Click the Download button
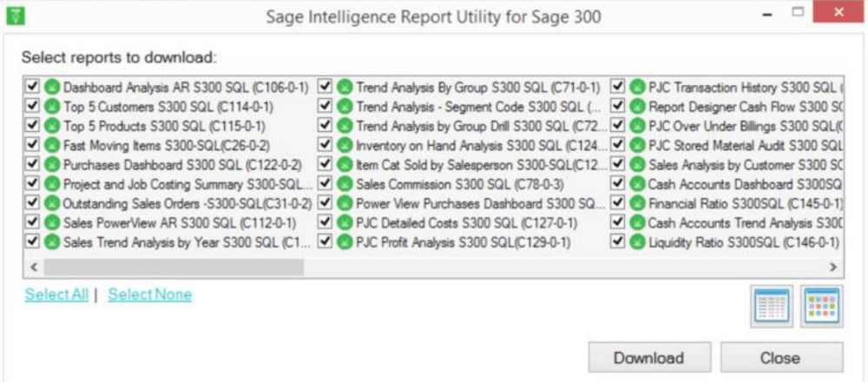The width and height of the screenshot is (868, 382). coord(648,358)
